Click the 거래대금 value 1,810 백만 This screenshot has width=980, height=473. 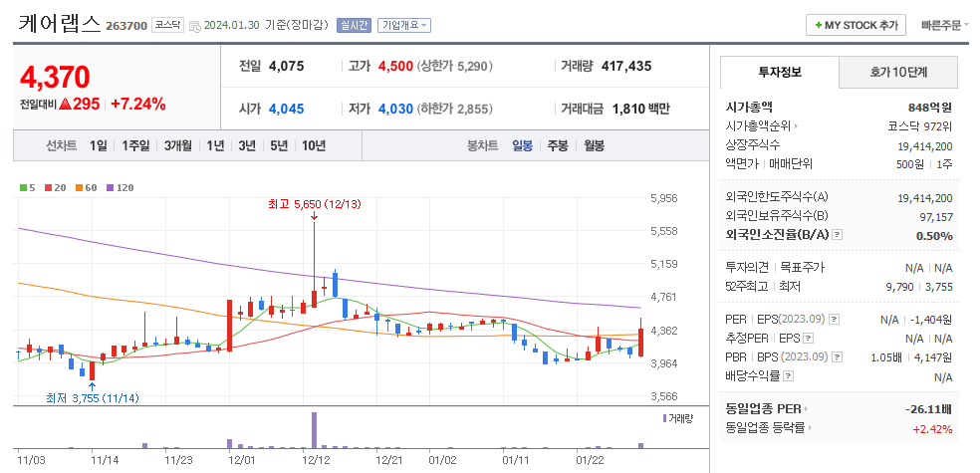click(x=640, y=109)
